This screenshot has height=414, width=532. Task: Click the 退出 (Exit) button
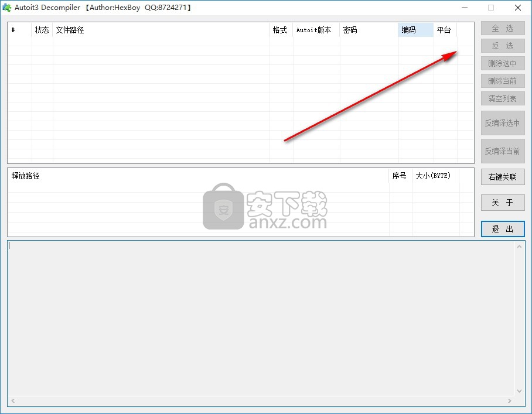pos(503,229)
